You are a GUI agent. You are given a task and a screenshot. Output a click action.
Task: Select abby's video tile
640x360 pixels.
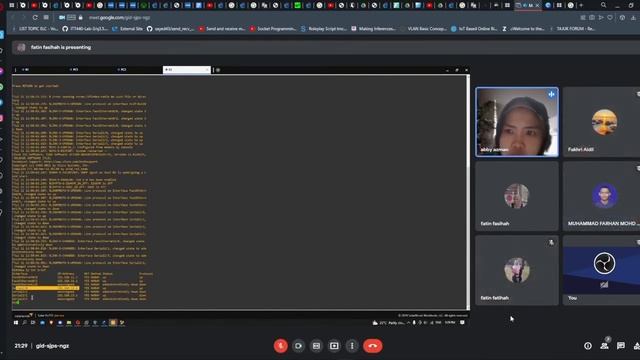517,122
